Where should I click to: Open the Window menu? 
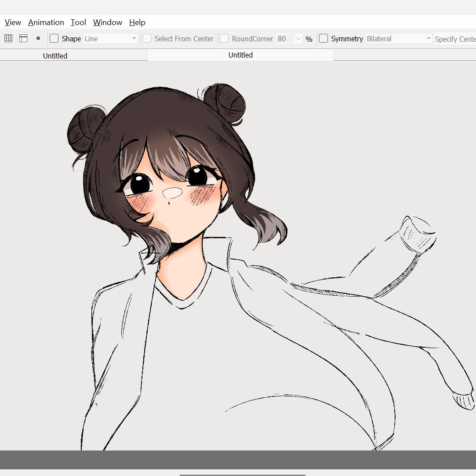click(x=108, y=22)
